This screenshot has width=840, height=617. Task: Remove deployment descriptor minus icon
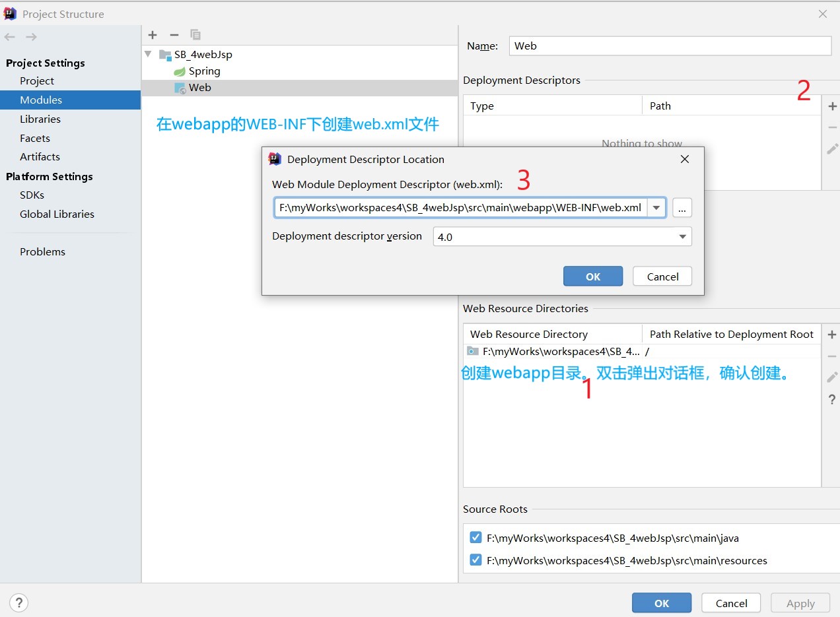832,127
